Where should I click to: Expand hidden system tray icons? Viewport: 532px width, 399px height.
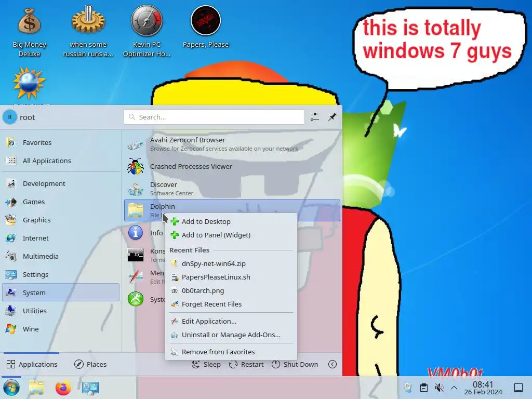(454, 388)
